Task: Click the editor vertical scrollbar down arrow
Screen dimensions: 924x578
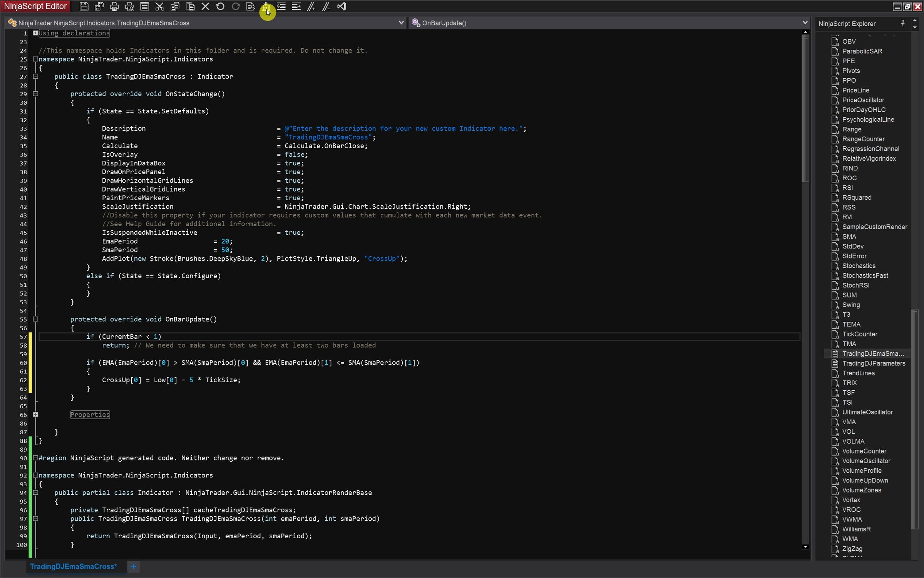Action: click(805, 547)
